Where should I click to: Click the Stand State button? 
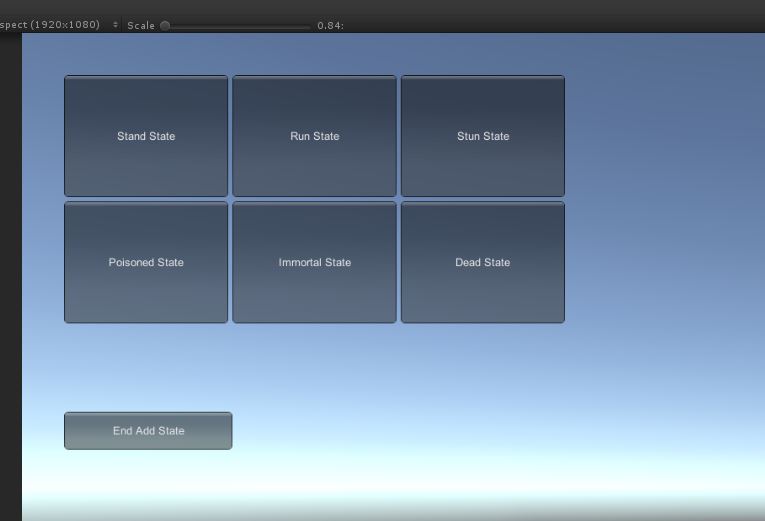point(146,136)
